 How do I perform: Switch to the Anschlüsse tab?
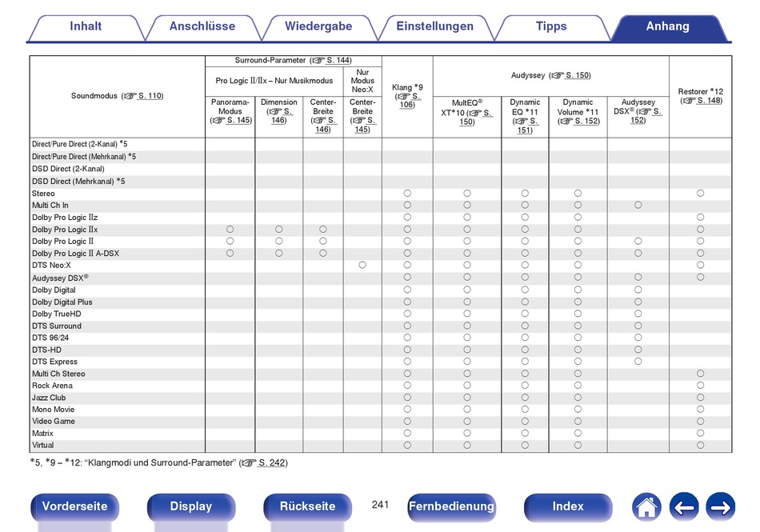202,26
